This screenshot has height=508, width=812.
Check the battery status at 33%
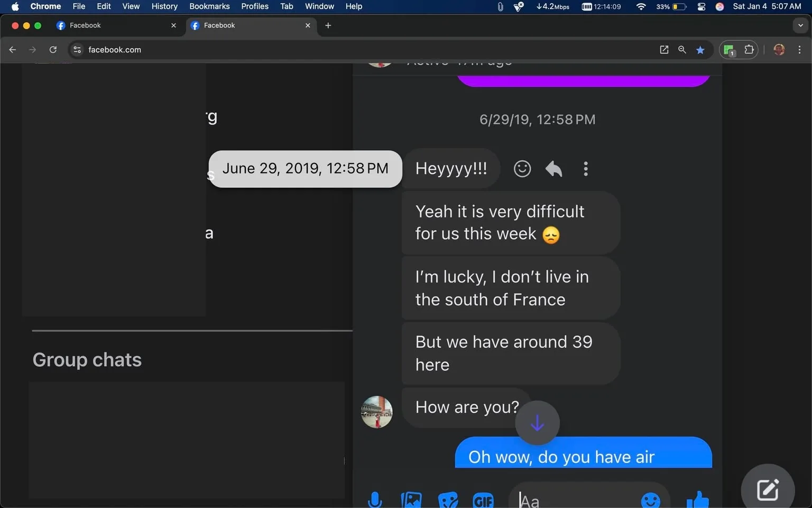671,6
